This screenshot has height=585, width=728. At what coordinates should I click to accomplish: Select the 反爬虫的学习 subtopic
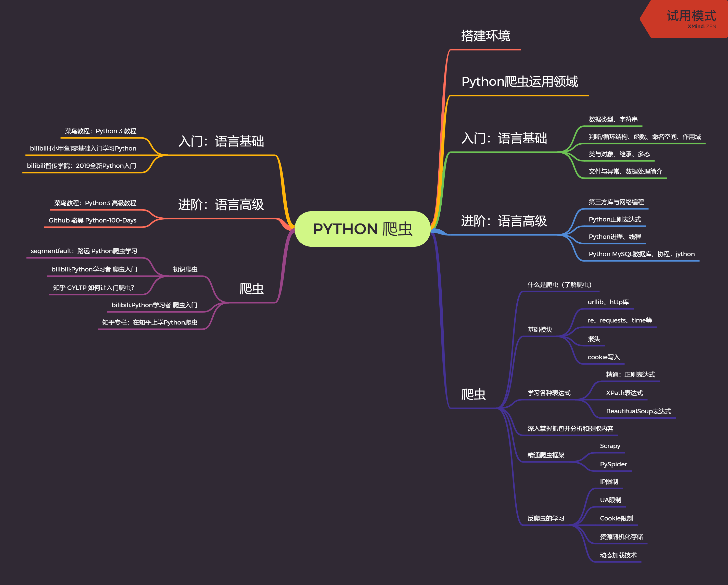[x=546, y=518]
